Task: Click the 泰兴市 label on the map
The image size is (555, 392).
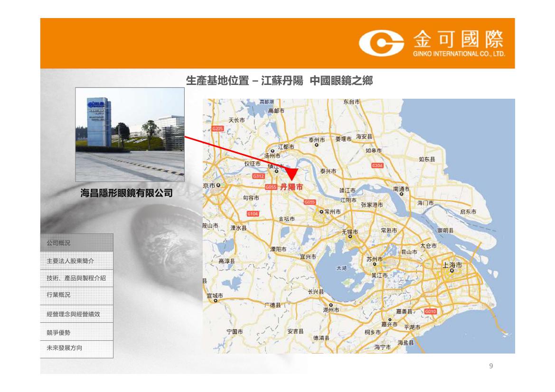Action: coord(328,171)
